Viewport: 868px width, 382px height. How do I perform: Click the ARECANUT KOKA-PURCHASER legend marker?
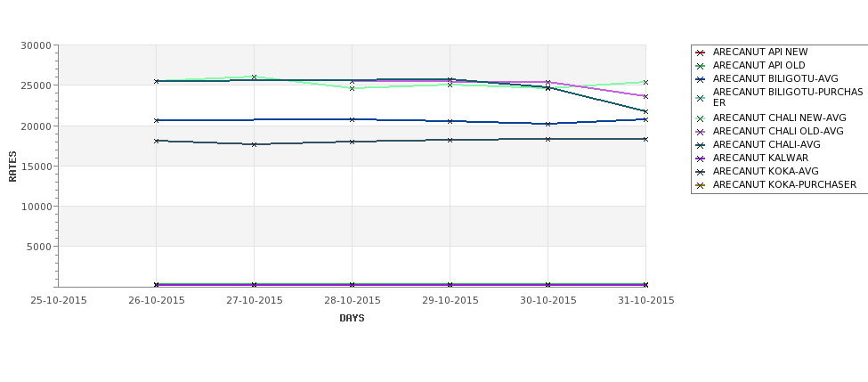coord(701,185)
